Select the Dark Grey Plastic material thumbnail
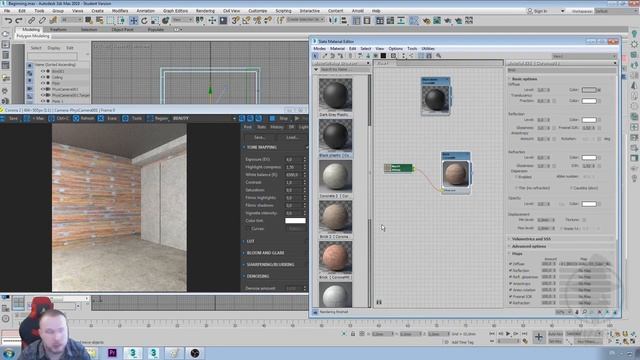 335,95
